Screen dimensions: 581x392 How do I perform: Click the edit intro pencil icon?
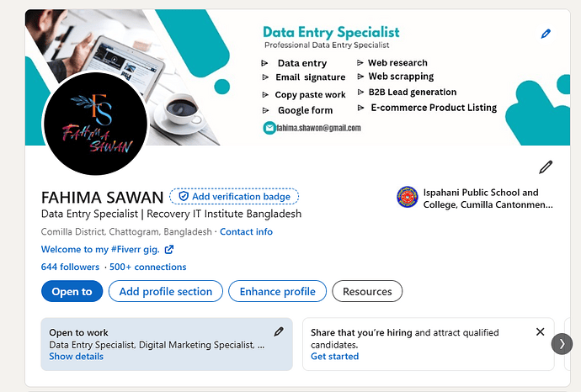pyautogui.click(x=546, y=167)
